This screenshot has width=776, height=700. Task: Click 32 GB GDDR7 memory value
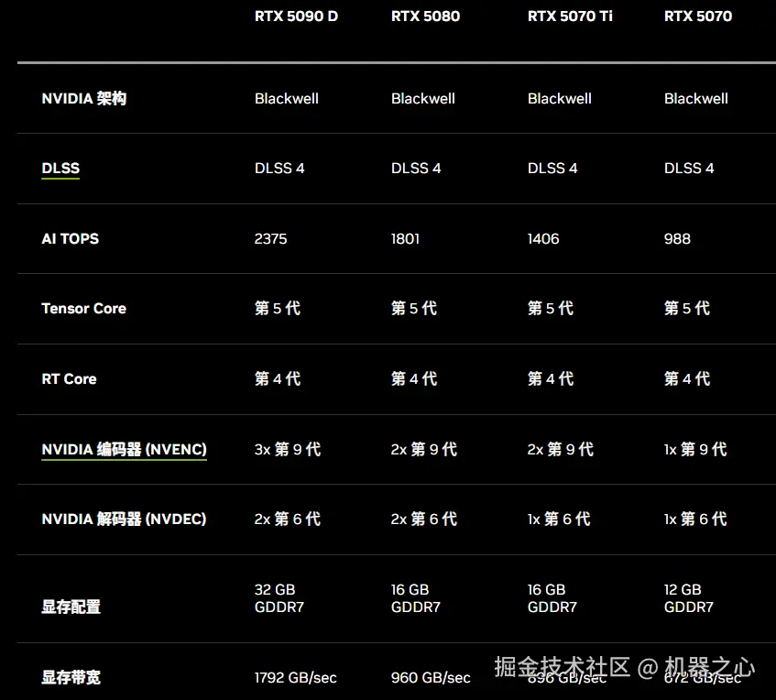[279, 598]
